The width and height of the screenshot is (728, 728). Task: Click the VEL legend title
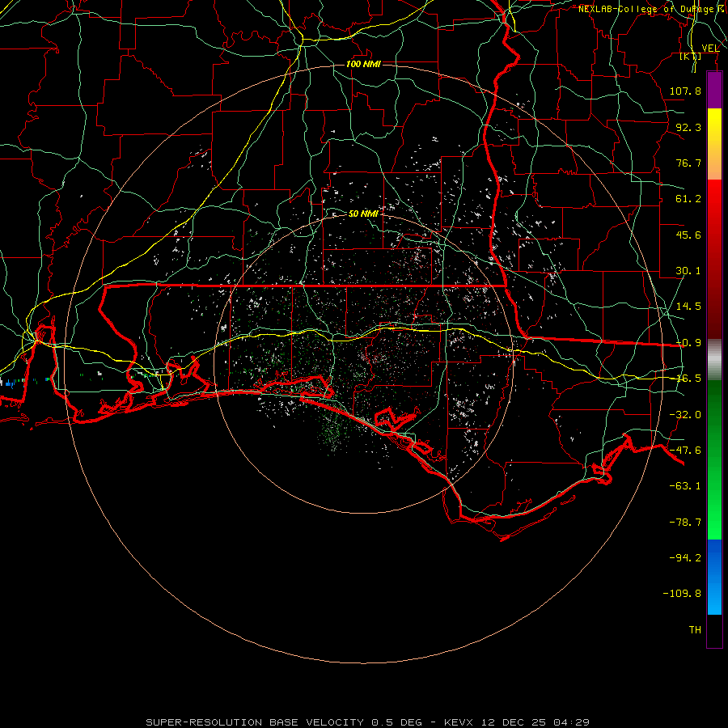[x=710, y=48]
